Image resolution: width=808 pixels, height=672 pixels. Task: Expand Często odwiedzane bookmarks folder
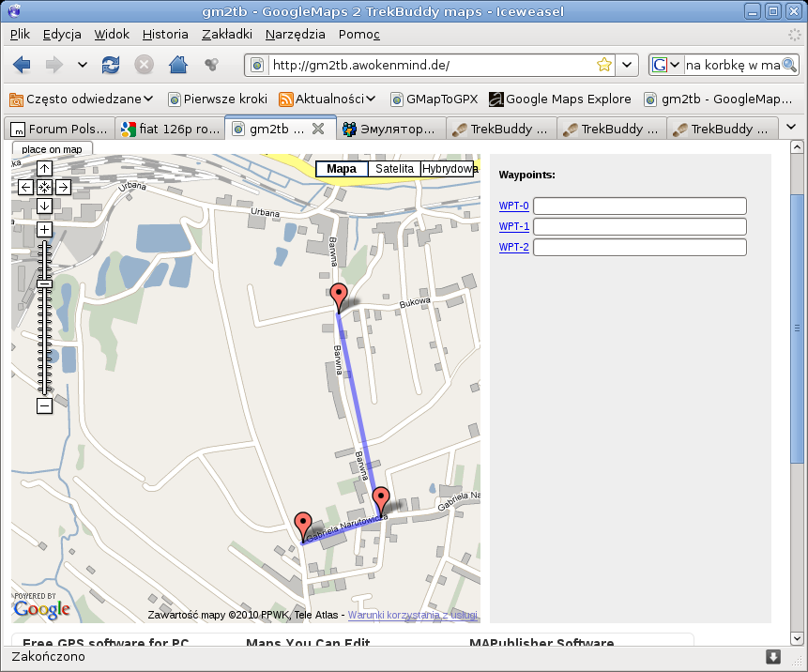click(x=82, y=99)
